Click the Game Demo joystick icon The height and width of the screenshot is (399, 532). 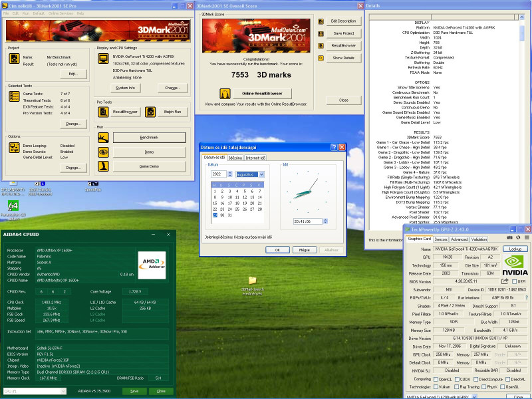click(x=103, y=166)
